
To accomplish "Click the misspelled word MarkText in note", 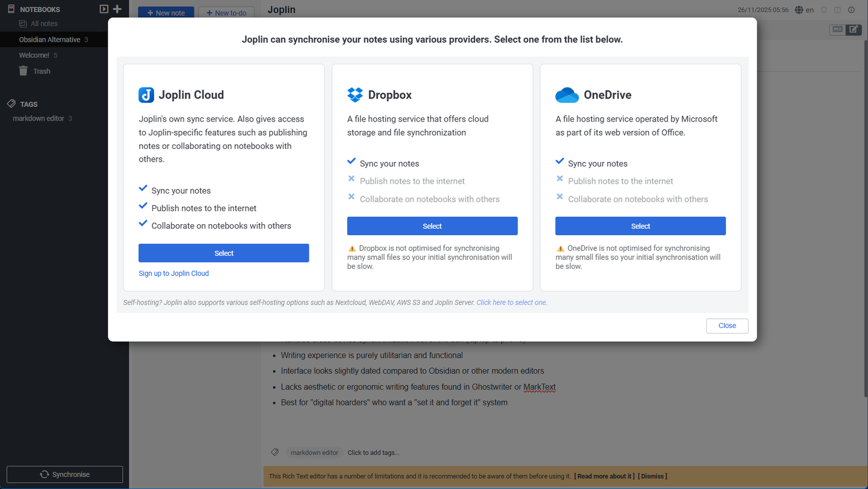I will coord(539,387).
